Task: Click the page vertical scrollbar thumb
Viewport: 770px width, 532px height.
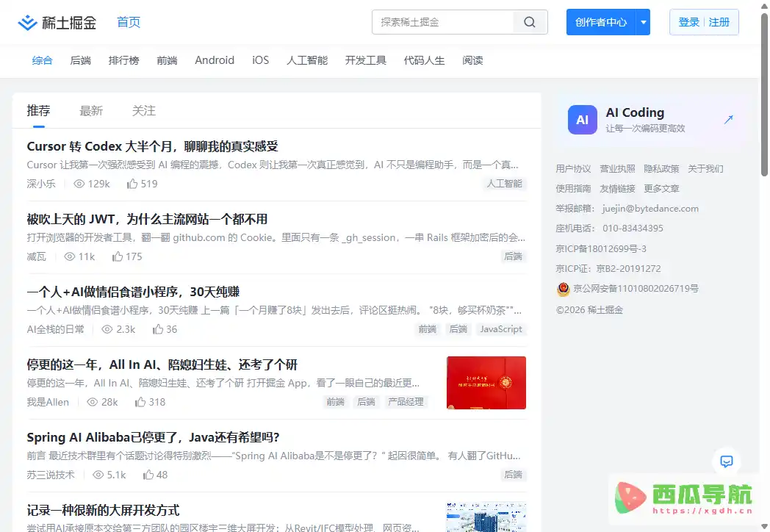Action: 765,94
